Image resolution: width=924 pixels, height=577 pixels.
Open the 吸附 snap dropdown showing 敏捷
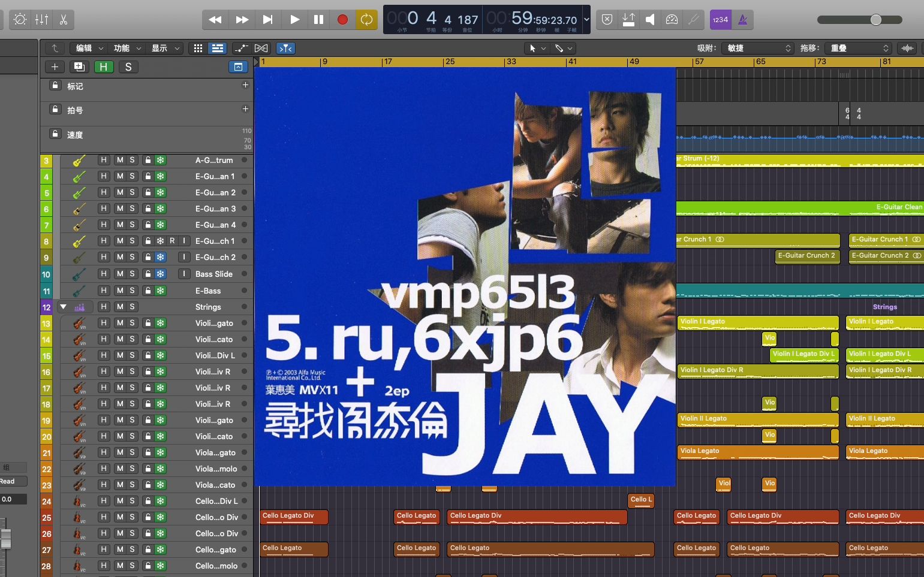tap(759, 48)
